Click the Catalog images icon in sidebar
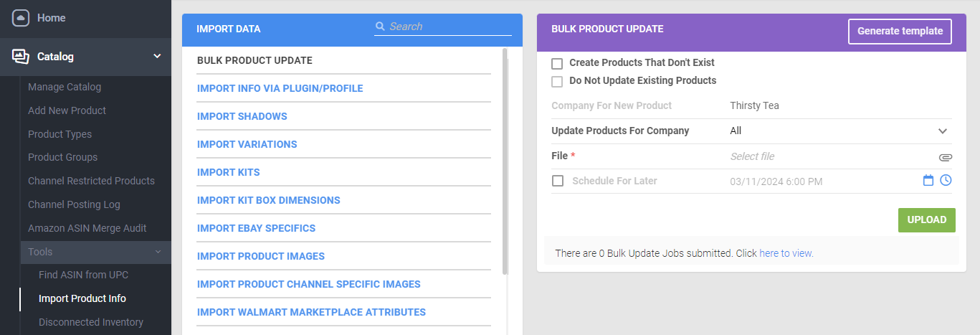980x335 pixels. coord(21,56)
